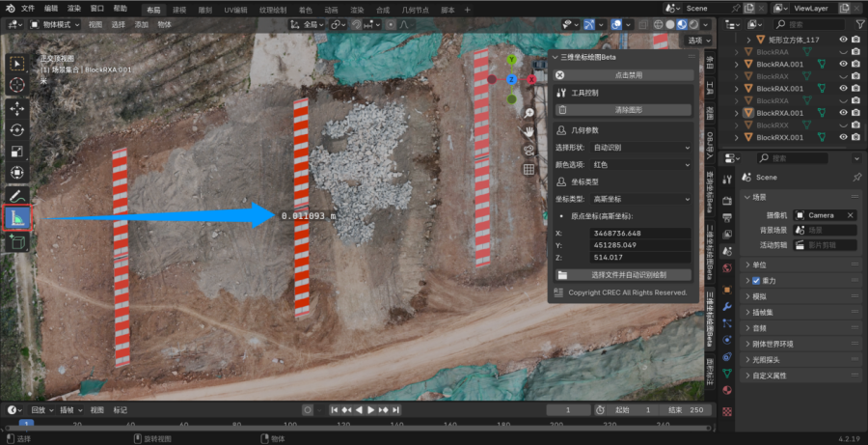Toggle the camera view icon in viewport
The image size is (868, 445).
(529, 150)
